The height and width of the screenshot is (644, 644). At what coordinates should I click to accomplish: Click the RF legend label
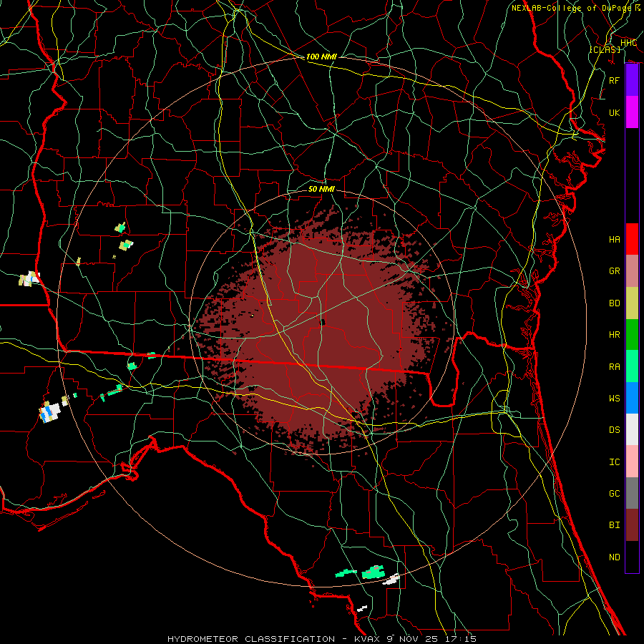coord(614,80)
